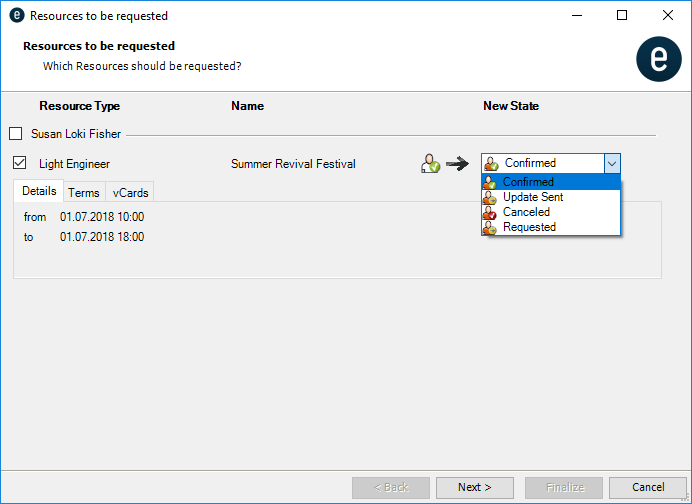Viewport: 692px width, 504px height.
Task: Show the Details tab
Action: click(x=39, y=191)
